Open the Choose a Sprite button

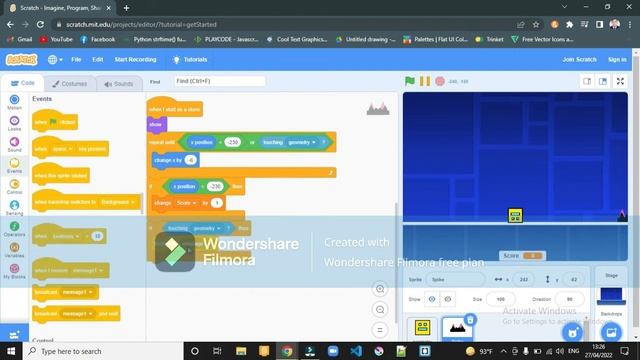pos(573,333)
